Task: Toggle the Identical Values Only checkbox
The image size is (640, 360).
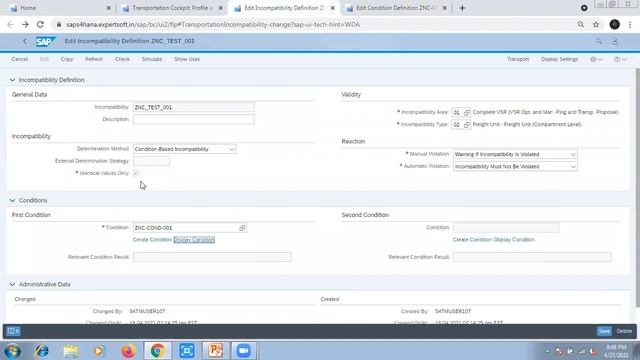Action: 136,173
